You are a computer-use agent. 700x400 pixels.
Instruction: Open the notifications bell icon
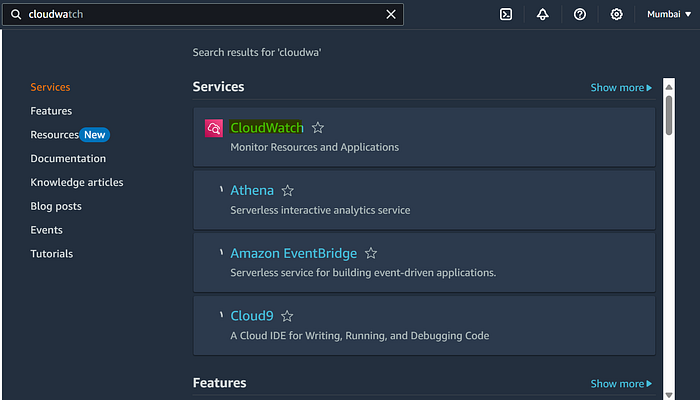coord(542,14)
